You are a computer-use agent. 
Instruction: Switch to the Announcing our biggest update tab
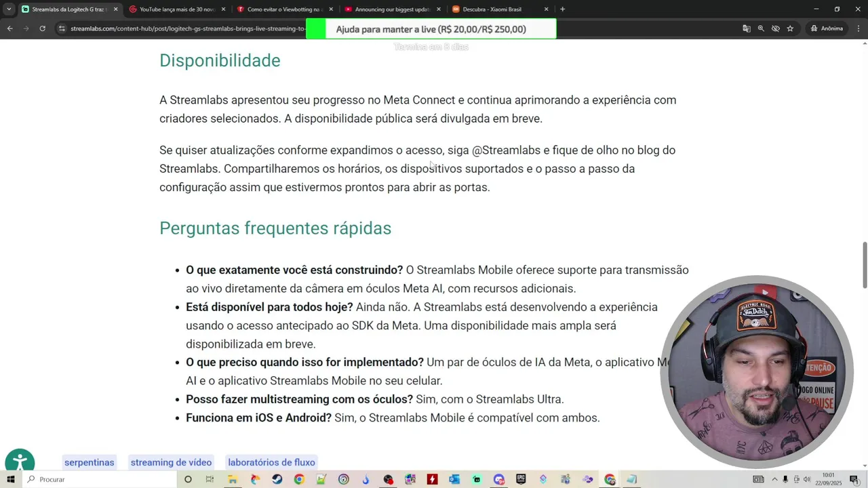(393, 9)
